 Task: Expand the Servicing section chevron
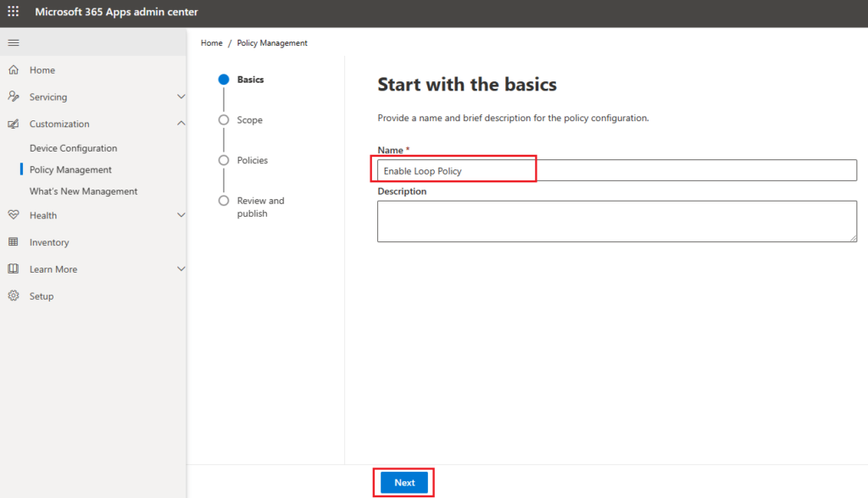[180, 97]
